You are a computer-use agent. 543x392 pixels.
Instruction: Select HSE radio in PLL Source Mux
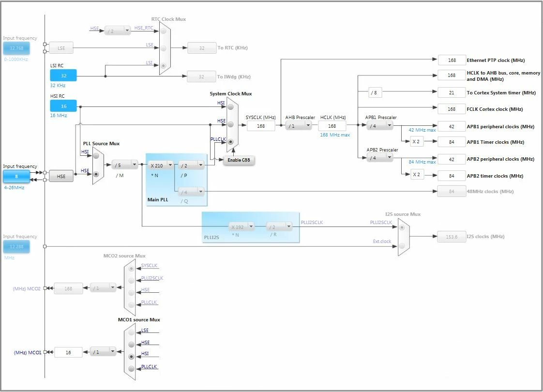coord(96,174)
